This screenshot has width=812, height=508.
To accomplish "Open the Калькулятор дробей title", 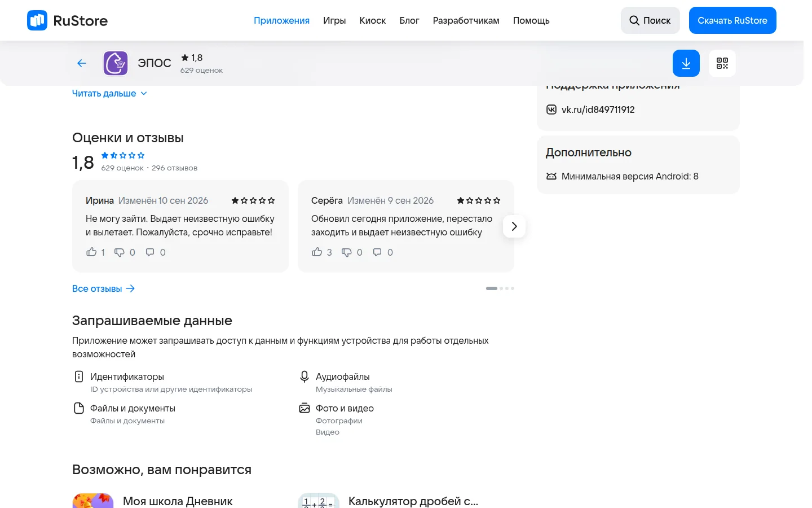I will [x=413, y=501].
